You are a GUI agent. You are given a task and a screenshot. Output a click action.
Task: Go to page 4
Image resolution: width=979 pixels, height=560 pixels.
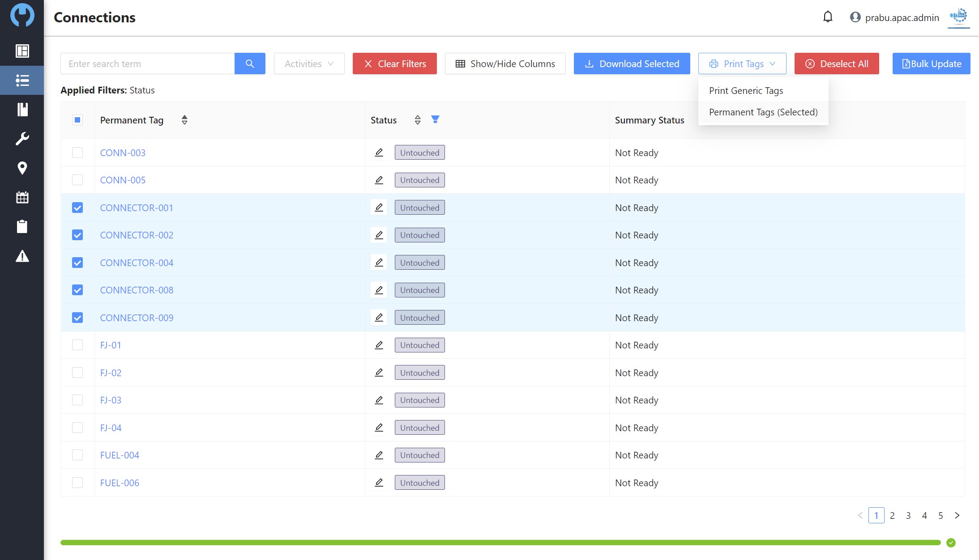coord(924,515)
